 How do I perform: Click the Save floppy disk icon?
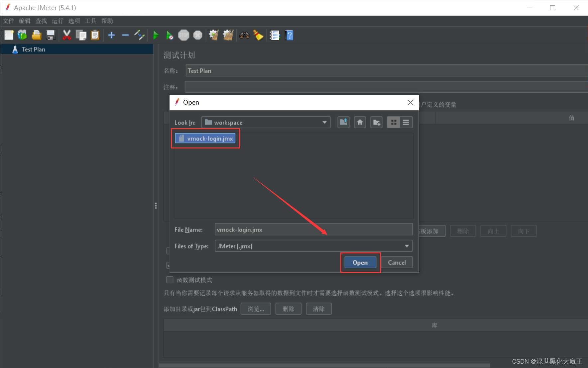[x=51, y=35]
